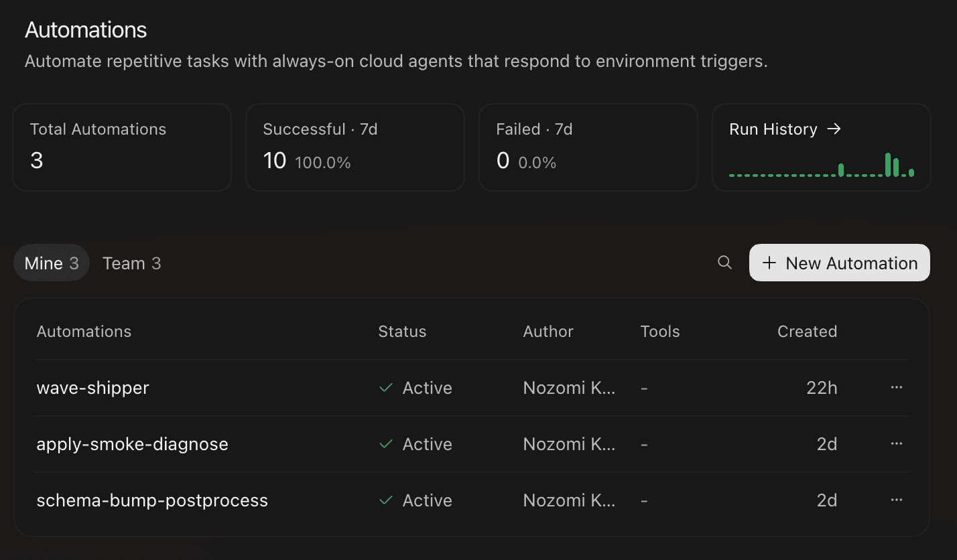Click the 2d created time for schema-bump-postprocess
Image resolution: width=957 pixels, height=560 pixels.
coord(827,500)
